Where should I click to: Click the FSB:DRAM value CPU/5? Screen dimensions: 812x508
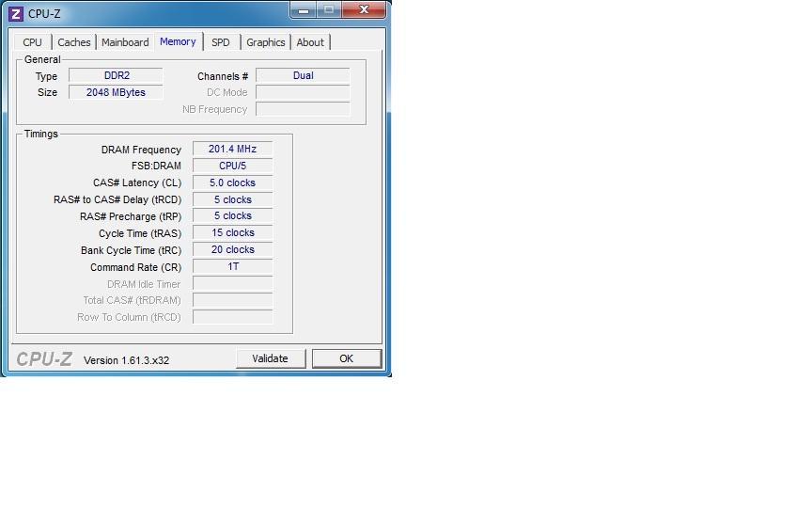coord(232,166)
